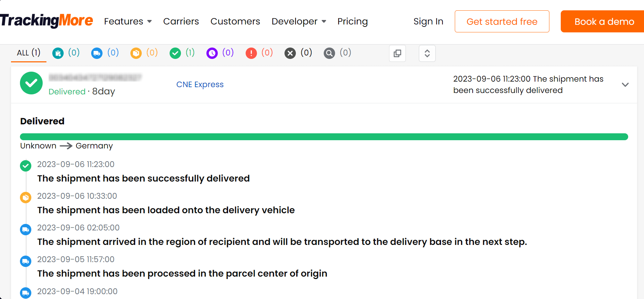The image size is (644, 299).
Task: Open the Pricing menu item
Action: pyautogui.click(x=353, y=21)
